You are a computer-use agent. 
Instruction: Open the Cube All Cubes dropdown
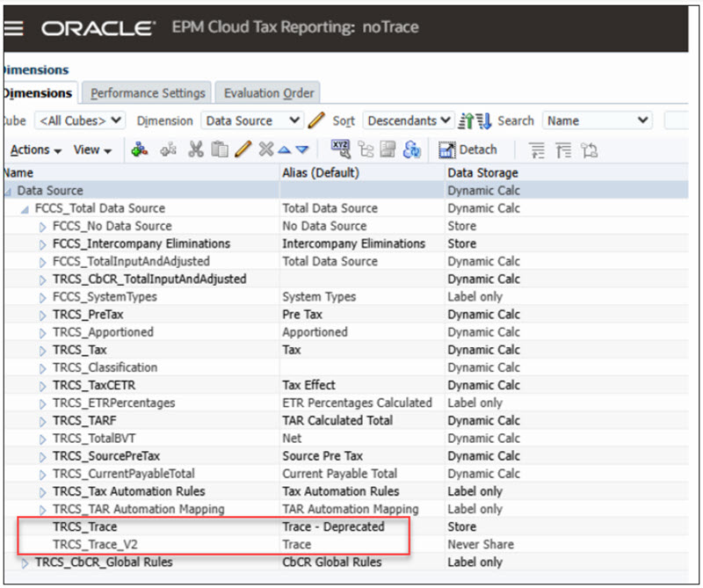(80, 120)
